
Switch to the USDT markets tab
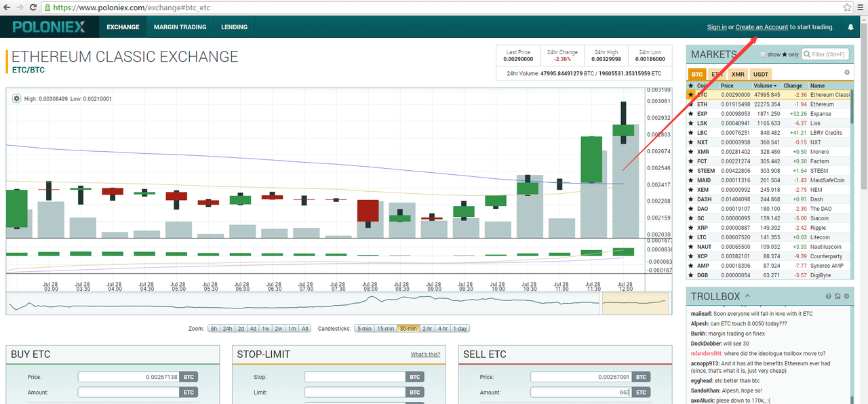(x=761, y=74)
